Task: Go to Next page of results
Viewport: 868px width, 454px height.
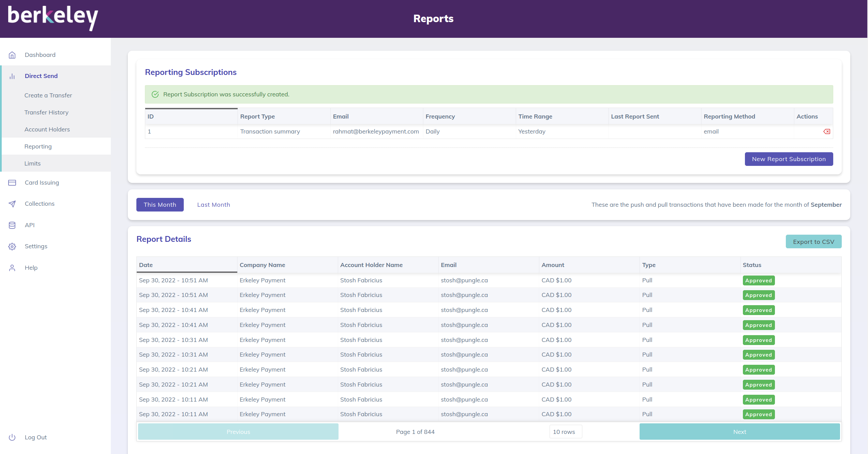Action: click(739, 432)
